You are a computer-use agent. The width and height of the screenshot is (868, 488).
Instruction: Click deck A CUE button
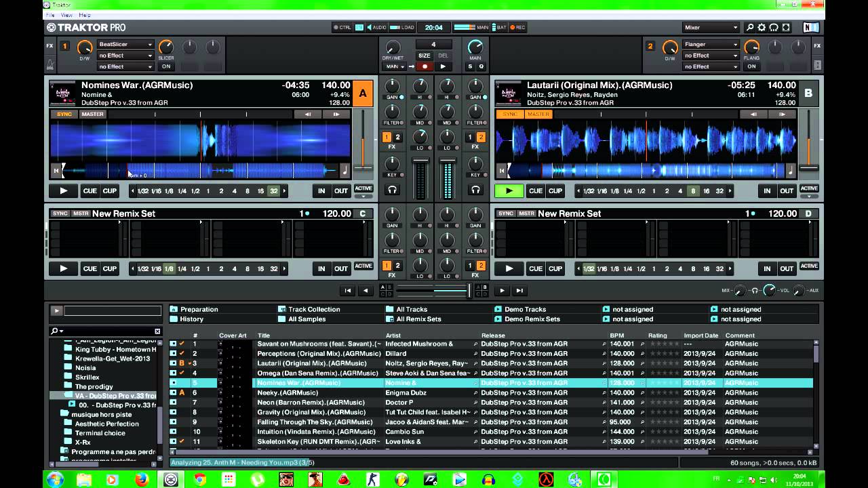tap(90, 191)
